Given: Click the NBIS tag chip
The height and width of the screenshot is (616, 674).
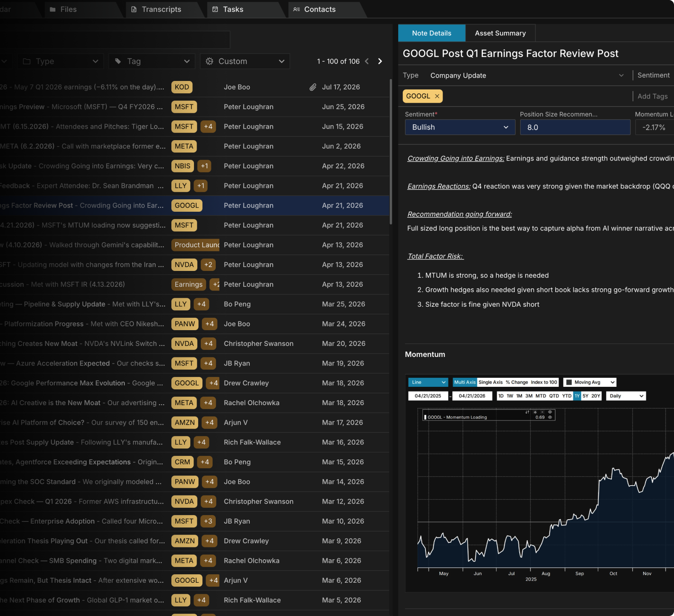Looking at the screenshot, I should tap(182, 166).
